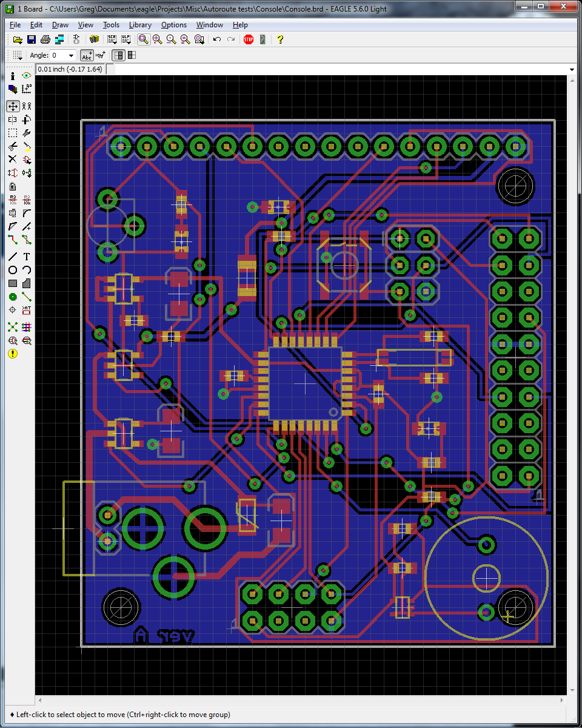The width and height of the screenshot is (582, 728).
Task: Open the Tools menu
Action: tap(111, 25)
